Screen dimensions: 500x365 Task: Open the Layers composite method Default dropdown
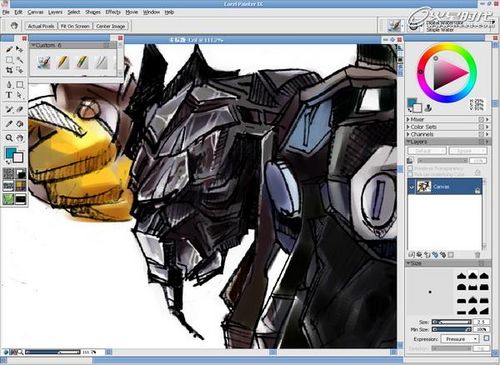click(x=427, y=151)
